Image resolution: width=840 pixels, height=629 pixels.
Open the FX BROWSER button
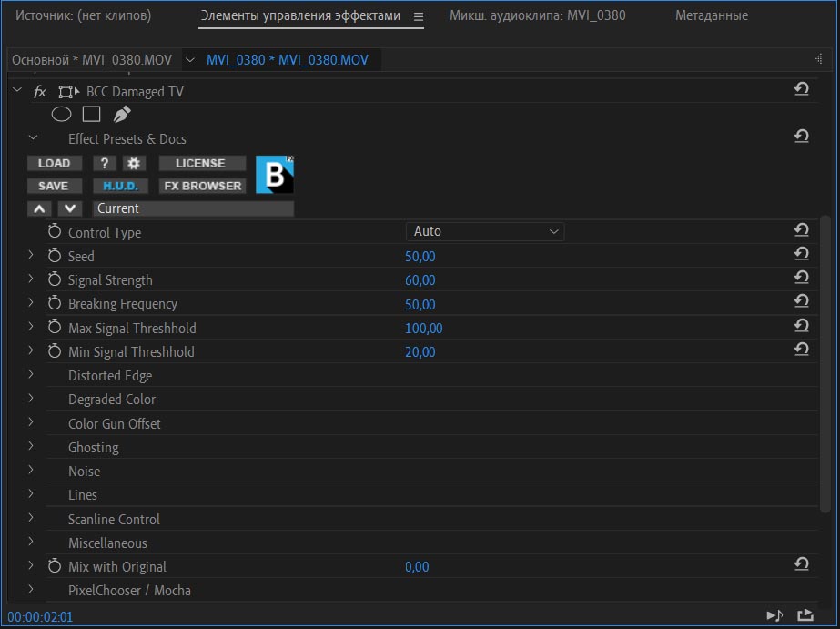click(x=202, y=186)
